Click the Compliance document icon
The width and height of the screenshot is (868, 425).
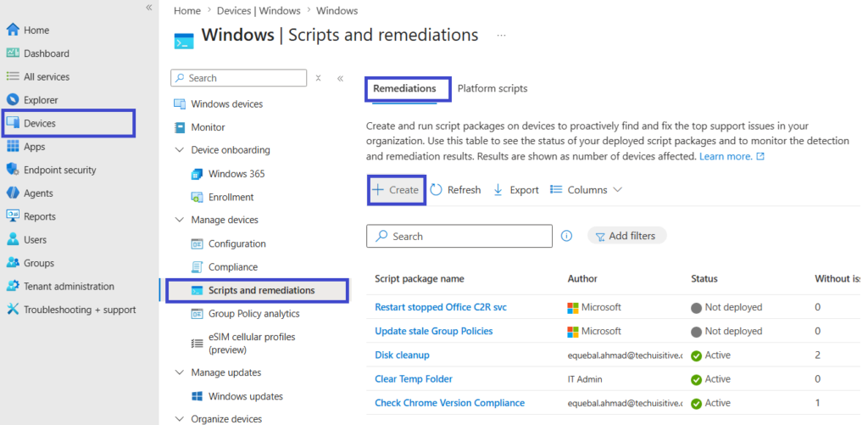point(197,267)
